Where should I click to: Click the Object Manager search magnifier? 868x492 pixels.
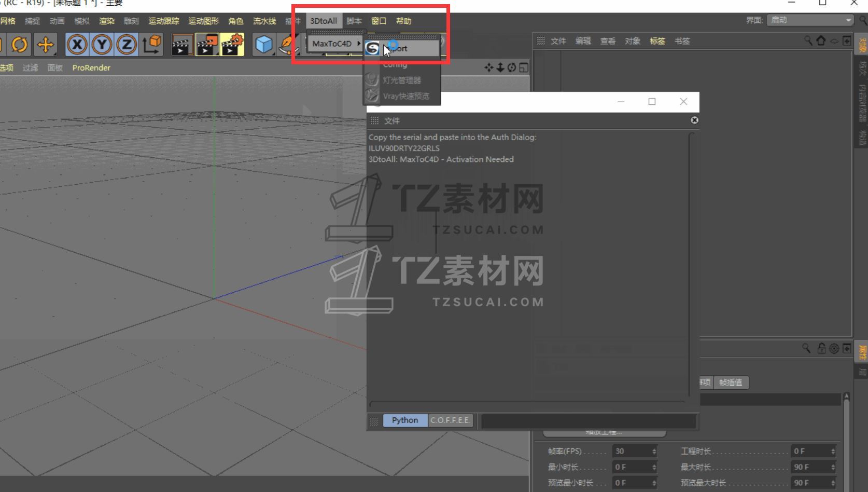(808, 40)
